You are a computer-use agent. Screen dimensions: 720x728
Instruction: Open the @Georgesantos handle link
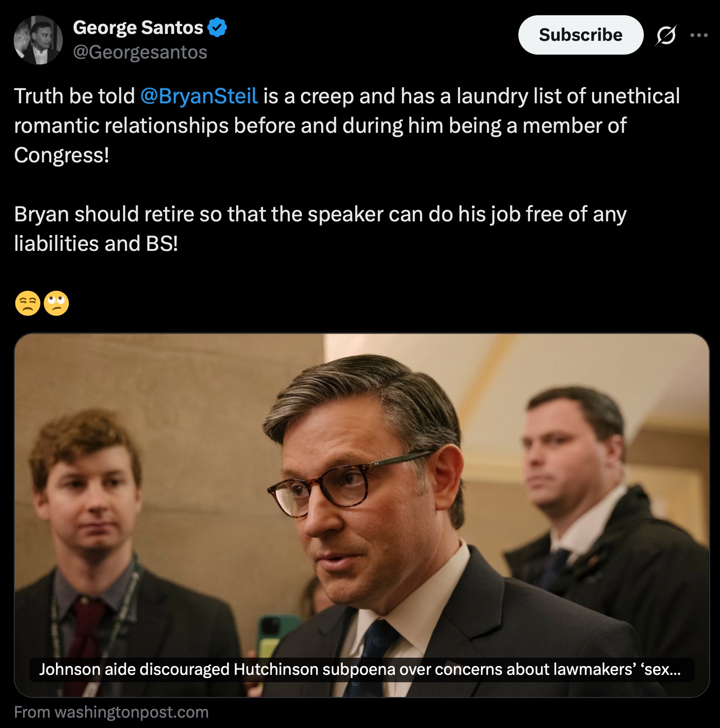(140, 52)
